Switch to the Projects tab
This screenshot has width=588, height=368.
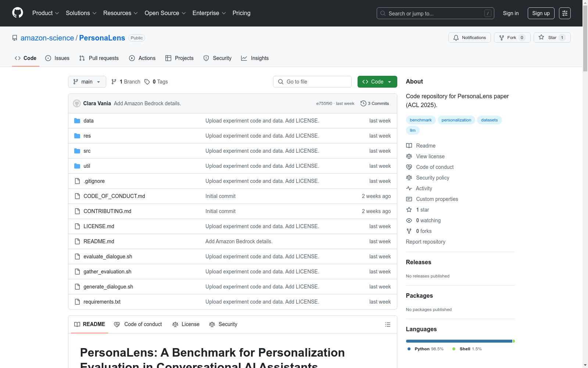[x=179, y=58]
